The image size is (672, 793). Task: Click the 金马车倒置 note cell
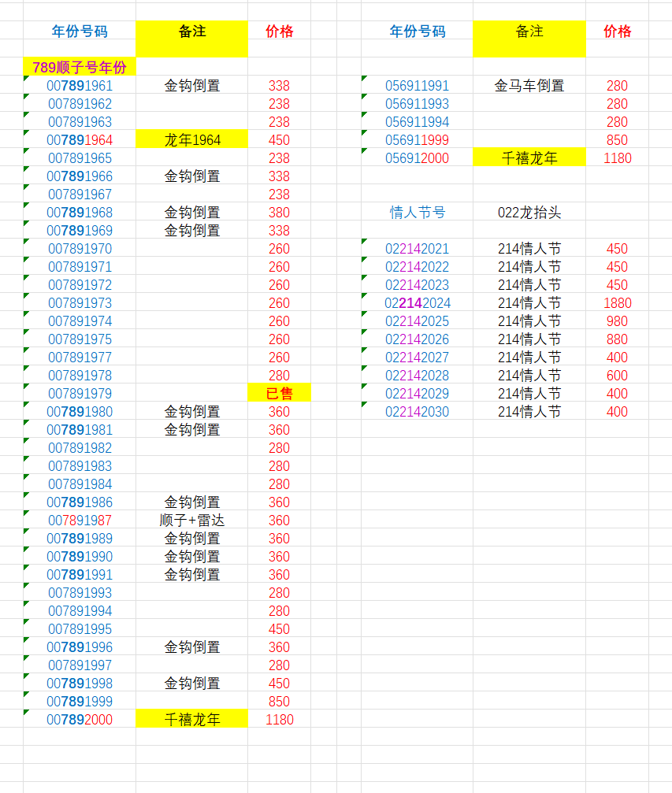point(529,86)
